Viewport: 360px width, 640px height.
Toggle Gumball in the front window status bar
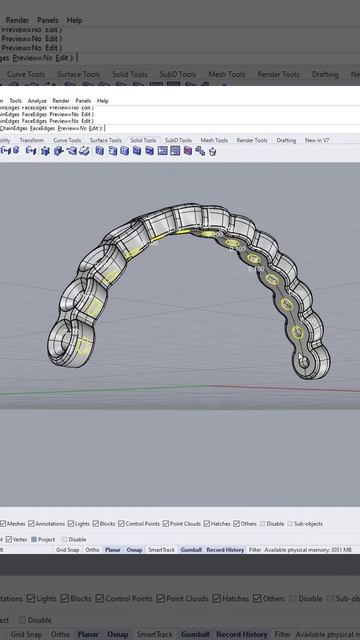click(x=191, y=550)
